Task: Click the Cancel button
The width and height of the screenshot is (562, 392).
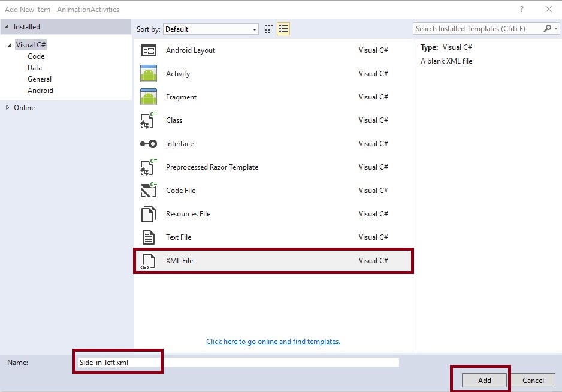Action: click(533, 380)
